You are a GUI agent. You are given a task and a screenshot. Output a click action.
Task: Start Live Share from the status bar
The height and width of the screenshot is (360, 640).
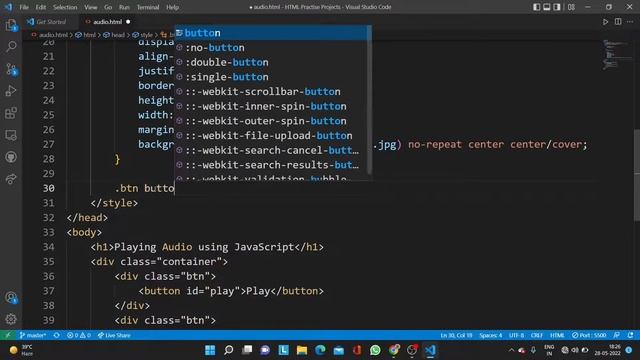(x=114, y=335)
